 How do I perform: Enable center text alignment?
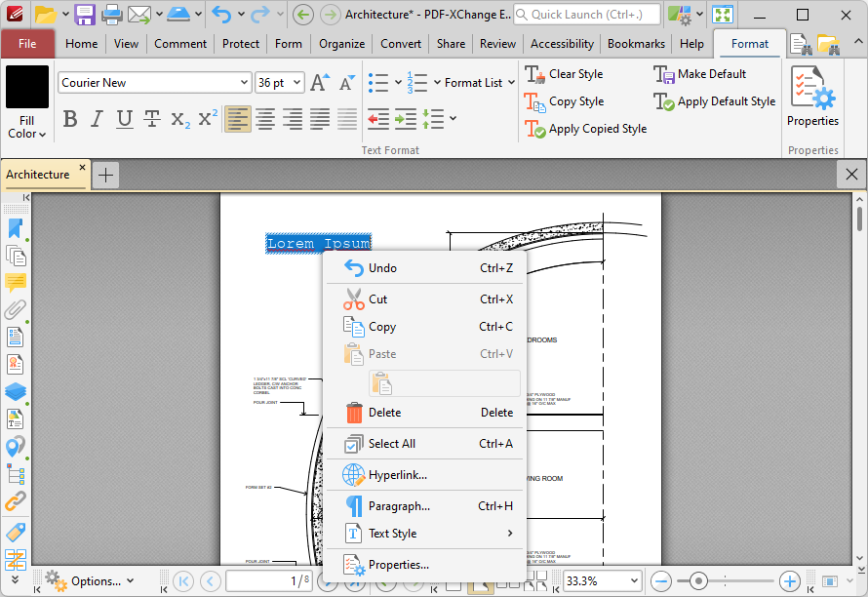265,118
